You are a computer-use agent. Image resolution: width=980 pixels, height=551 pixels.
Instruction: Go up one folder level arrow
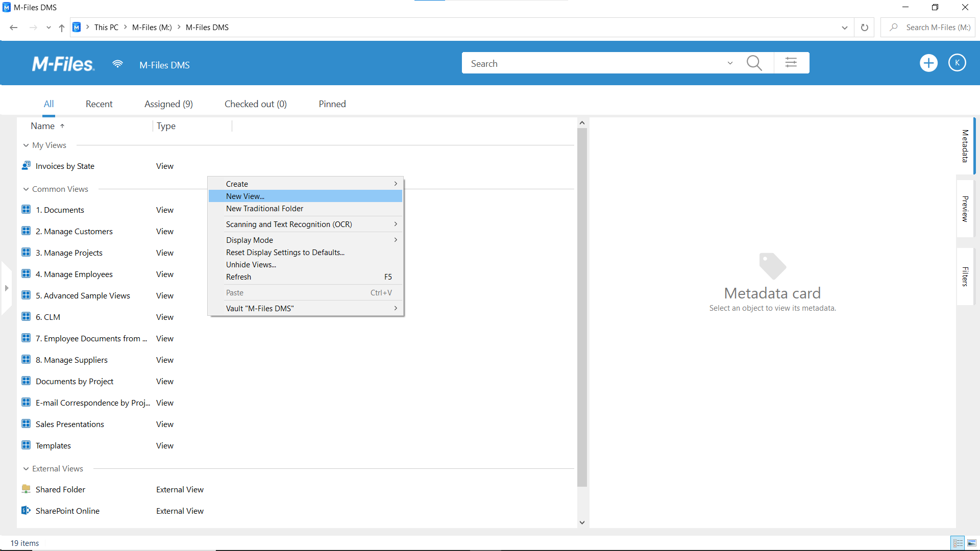tap(62, 28)
